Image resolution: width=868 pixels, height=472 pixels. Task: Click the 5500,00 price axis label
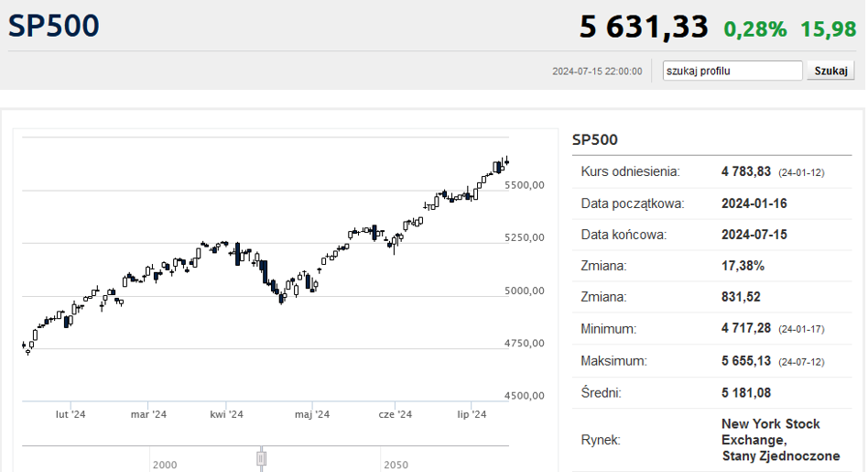click(525, 185)
